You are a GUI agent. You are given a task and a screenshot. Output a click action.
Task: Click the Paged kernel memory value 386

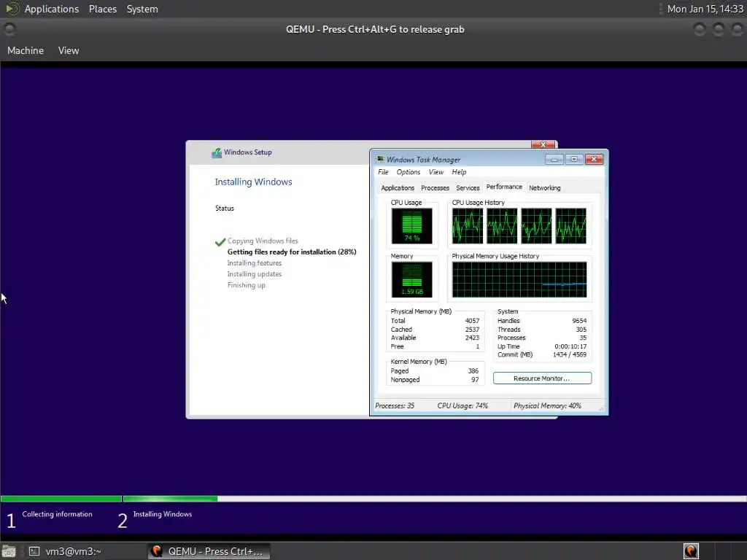tap(473, 371)
